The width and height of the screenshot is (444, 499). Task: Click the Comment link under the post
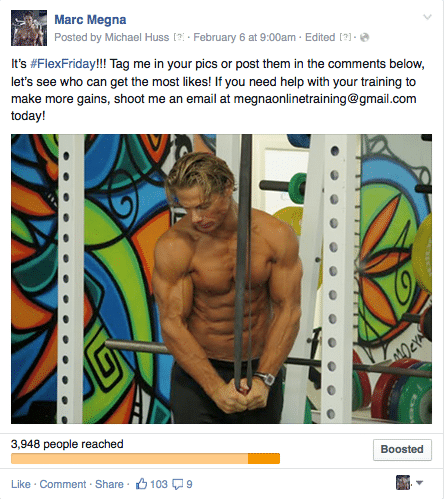63,484
